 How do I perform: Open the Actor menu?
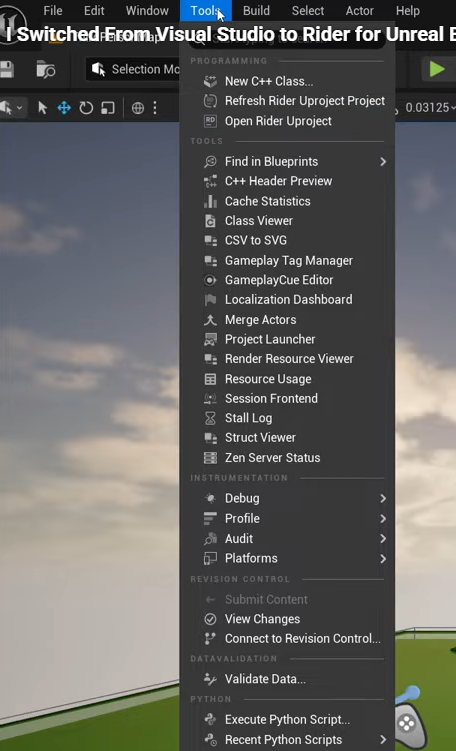(x=360, y=11)
